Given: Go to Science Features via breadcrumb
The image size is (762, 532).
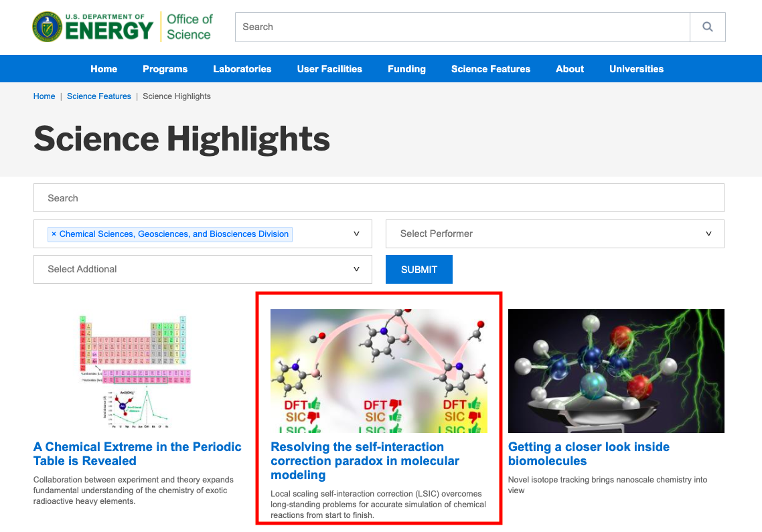Looking at the screenshot, I should pyautogui.click(x=99, y=96).
